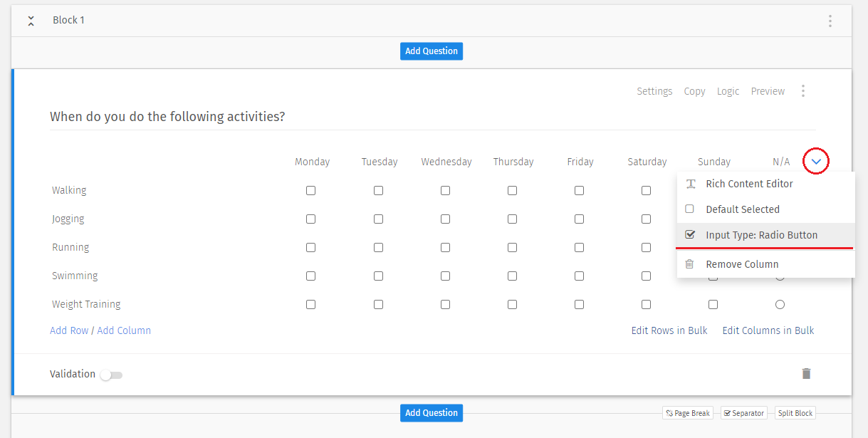Click the Add Row link

(x=69, y=330)
